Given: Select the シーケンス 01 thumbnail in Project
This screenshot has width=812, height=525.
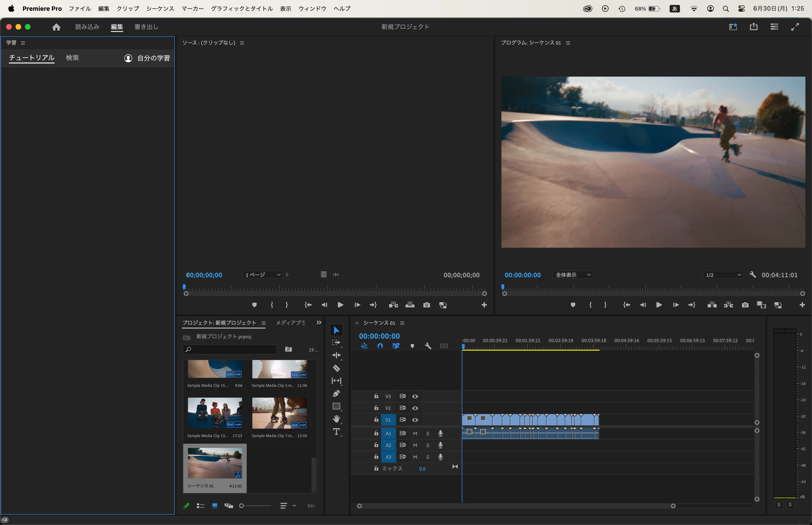Looking at the screenshot, I should tap(215, 463).
